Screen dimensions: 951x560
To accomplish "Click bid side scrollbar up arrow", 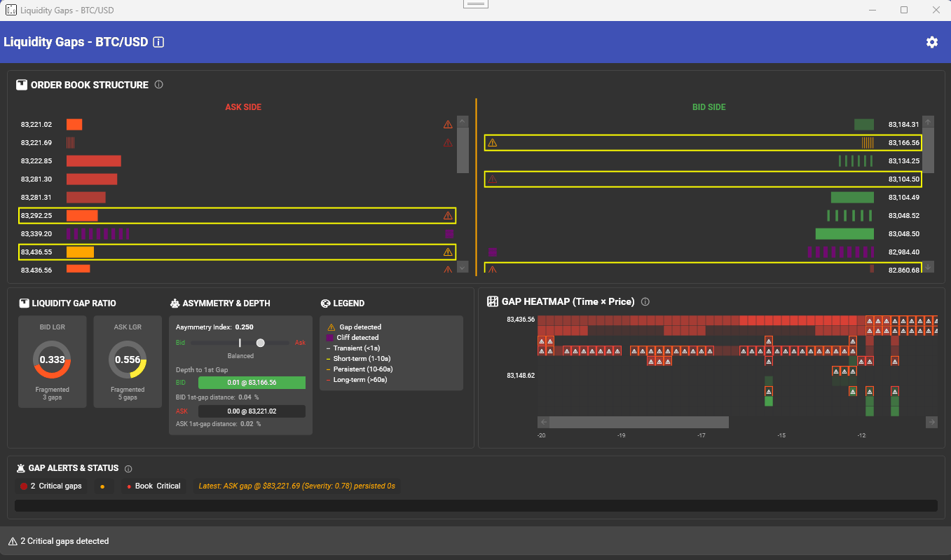I will click(928, 122).
